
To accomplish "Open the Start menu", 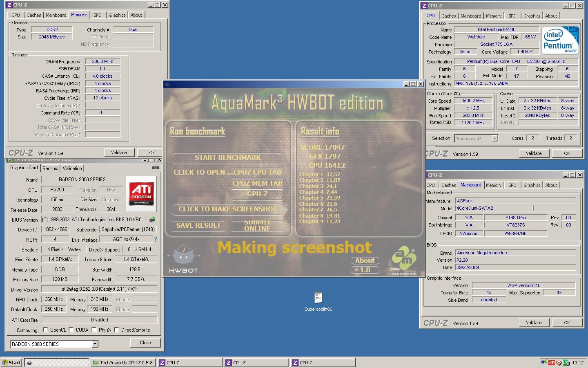I will coord(11,362).
